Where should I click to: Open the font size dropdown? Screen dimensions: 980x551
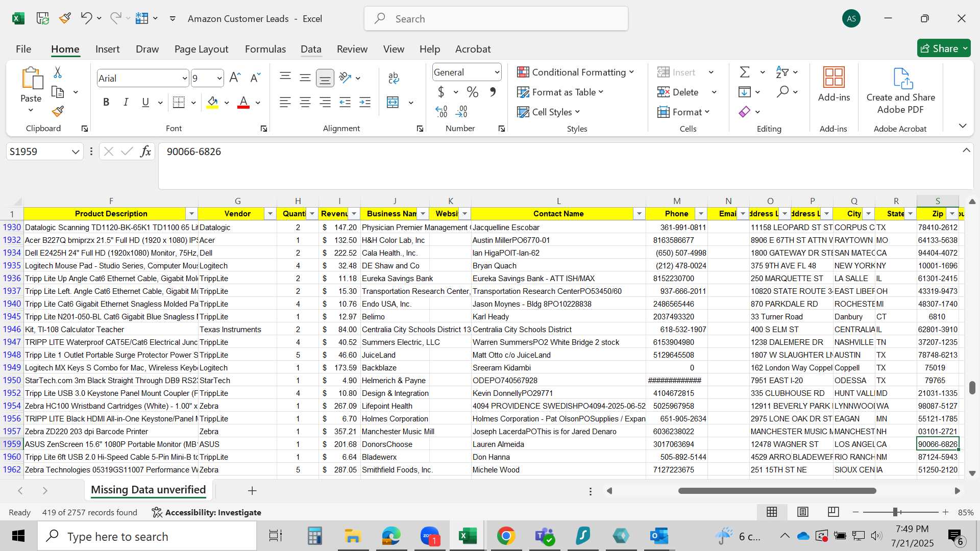click(x=219, y=78)
